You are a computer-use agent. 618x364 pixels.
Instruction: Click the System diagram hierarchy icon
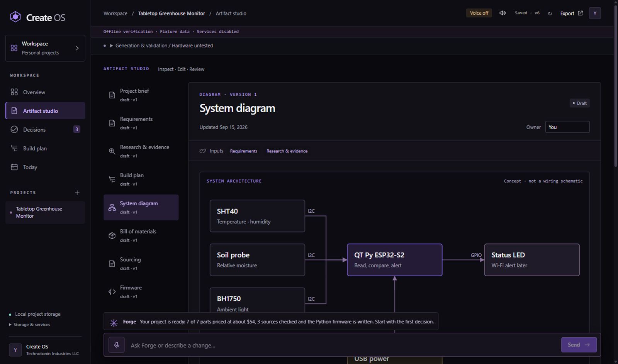112,207
